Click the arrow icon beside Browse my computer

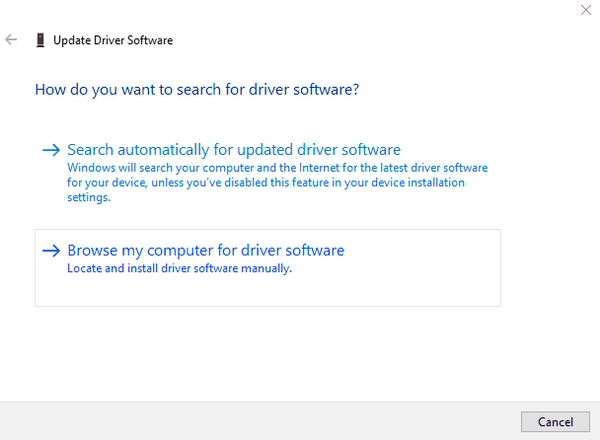point(51,251)
